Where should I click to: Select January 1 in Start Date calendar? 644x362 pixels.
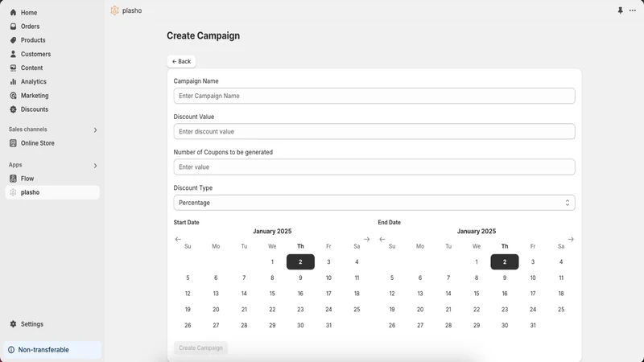272,262
